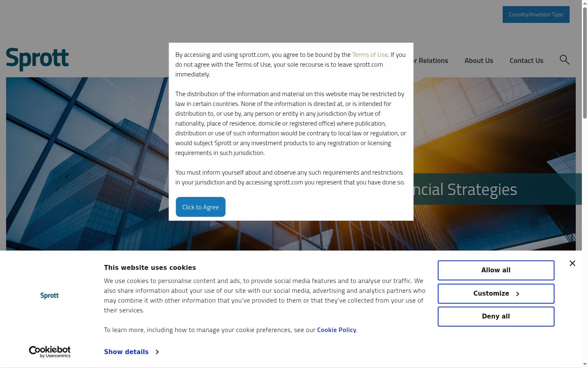The image size is (588, 368).
Task: Open the About Us menu item
Action: point(479,61)
